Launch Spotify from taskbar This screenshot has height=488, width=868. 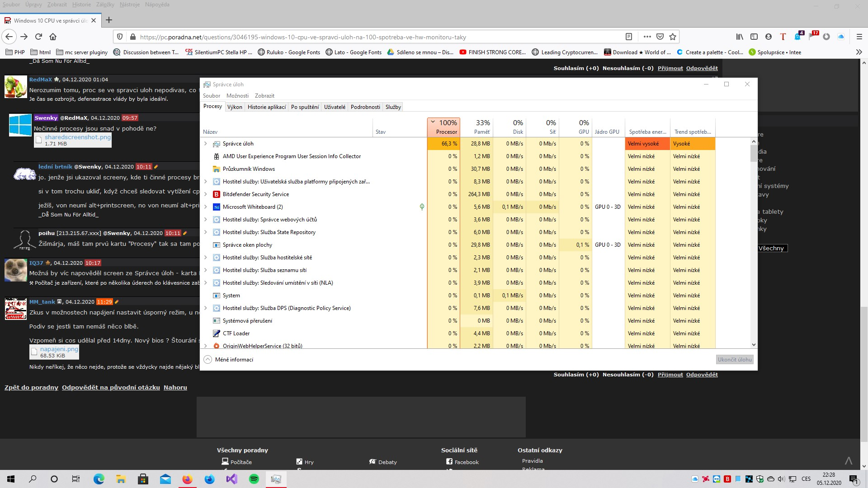click(254, 479)
